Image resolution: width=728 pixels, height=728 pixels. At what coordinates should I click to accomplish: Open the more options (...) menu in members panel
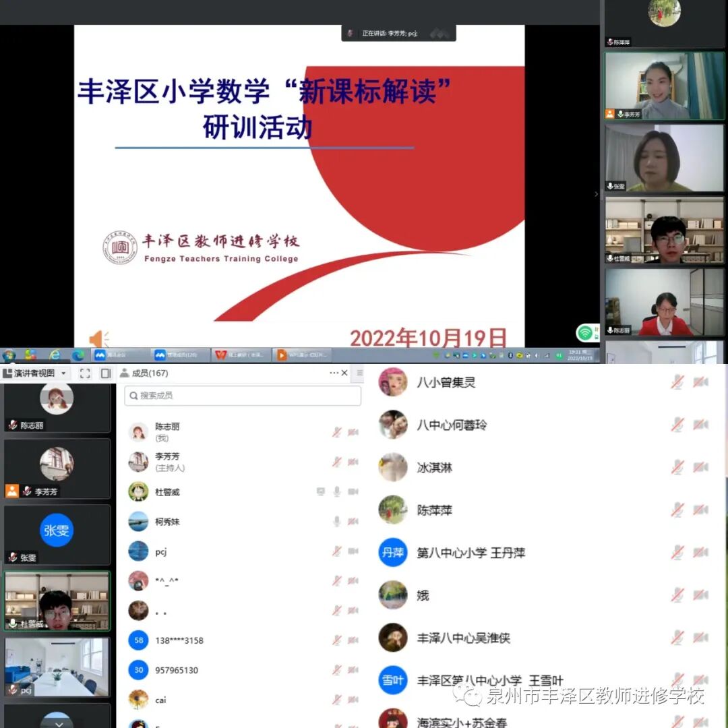tap(334, 372)
